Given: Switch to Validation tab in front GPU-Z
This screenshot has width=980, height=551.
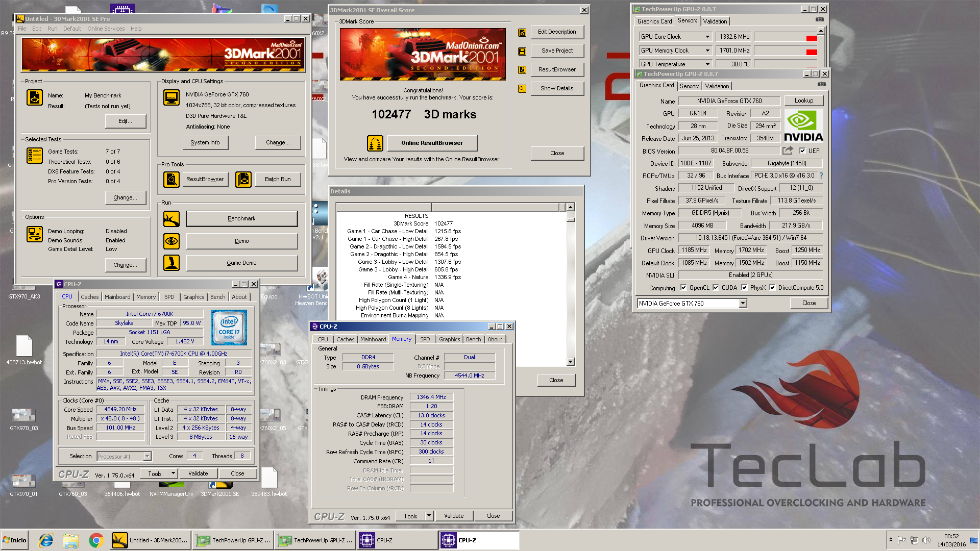Looking at the screenshot, I should 717,86.
